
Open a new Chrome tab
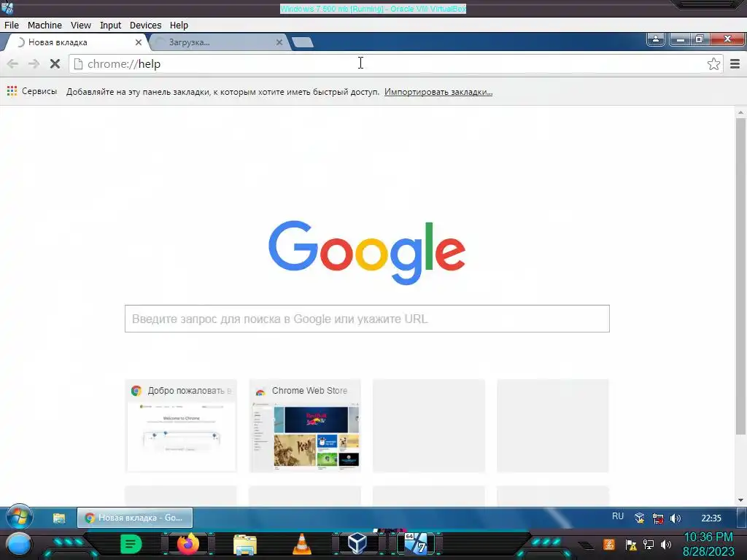coord(303,42)
